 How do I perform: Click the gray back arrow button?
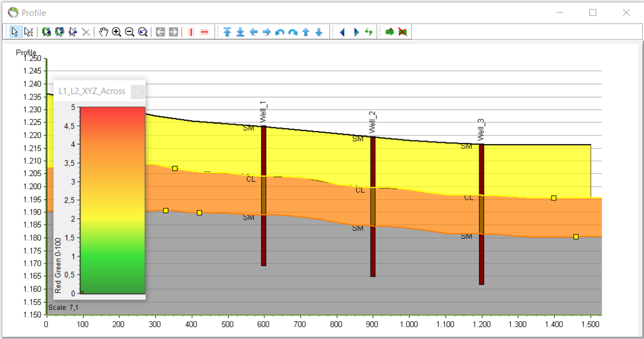click(x=160, y=32)
